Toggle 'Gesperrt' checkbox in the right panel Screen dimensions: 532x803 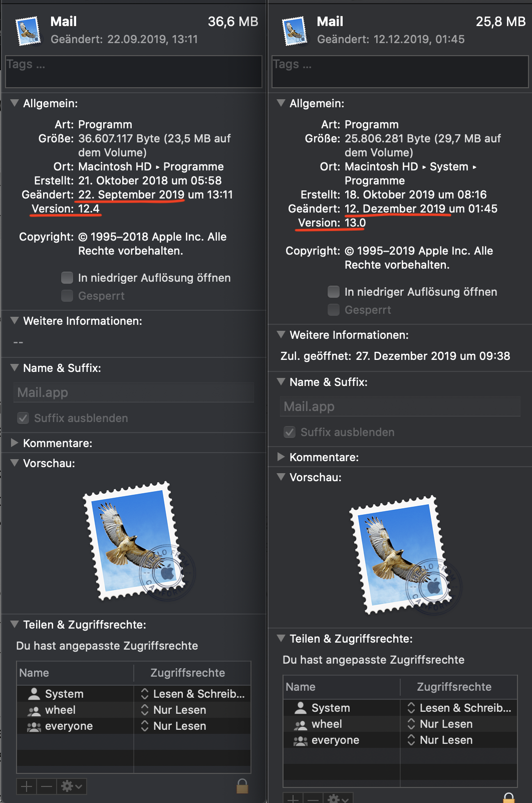pyautogui.click(x=334, y=310)
